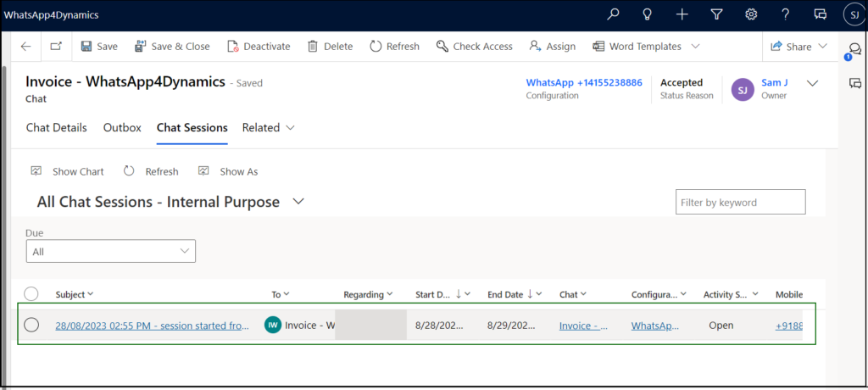The image size is (868, 390).
Task: Click the Delete command
Action: click(331, 47)
